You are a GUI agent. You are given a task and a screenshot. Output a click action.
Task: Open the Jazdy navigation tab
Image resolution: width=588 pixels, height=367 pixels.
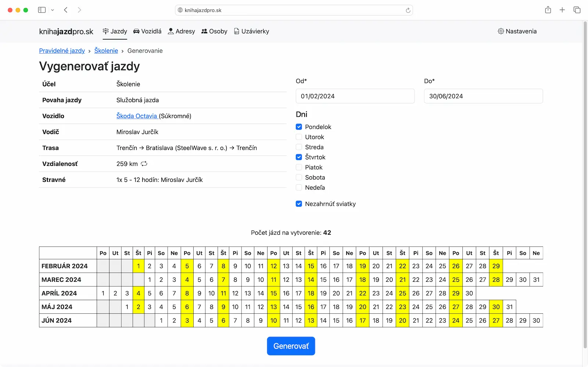click(x=115, y=31)
